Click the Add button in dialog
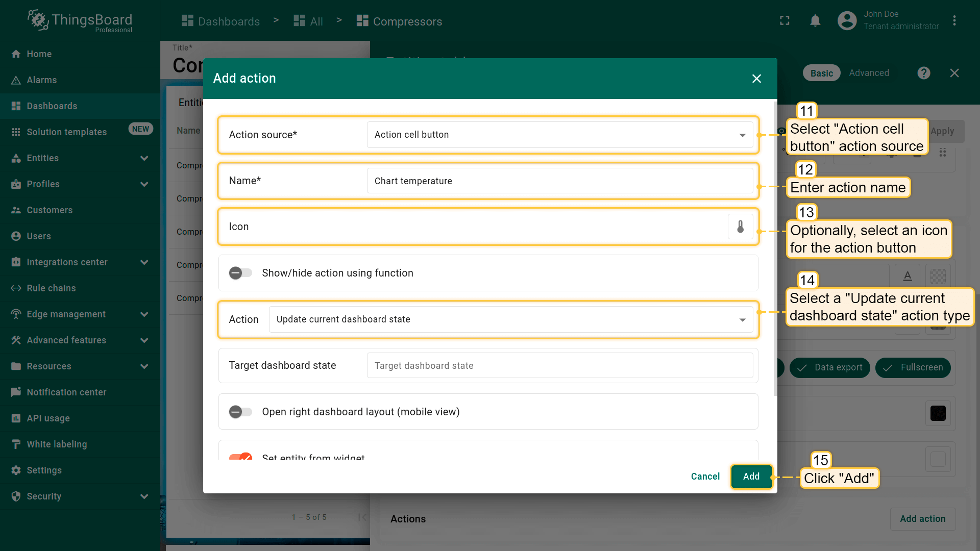The image size is (980, 551). 751,477
